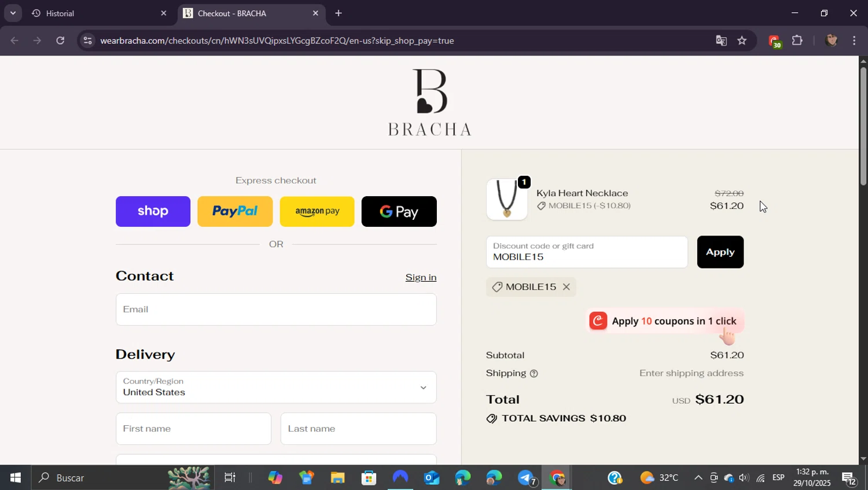Image resolution: width=868 pixels, height=490 pixels.
Task: Open Task View on the taskbar
Action: [230, 478]
